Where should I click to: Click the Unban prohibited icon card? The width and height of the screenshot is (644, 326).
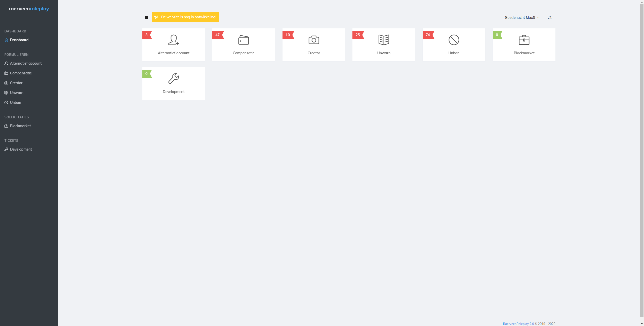(454, 40)
